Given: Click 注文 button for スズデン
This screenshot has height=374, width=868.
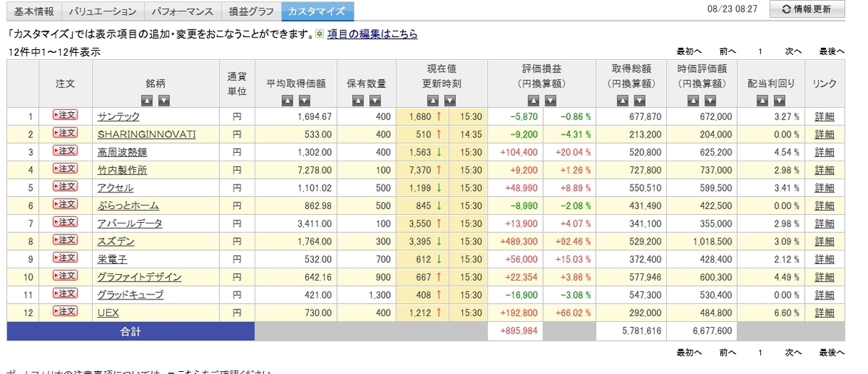Looking at the screenshot, I should coord(65,240).
